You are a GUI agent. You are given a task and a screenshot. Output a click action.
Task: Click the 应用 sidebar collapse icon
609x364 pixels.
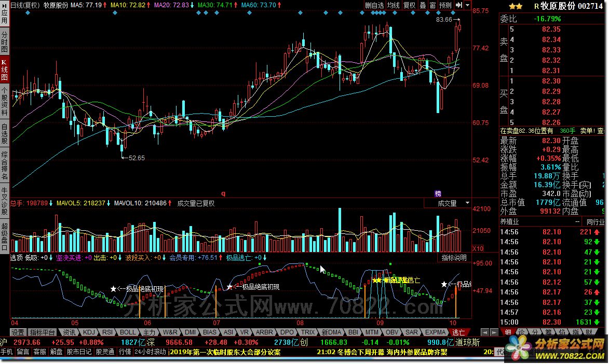tap(4, 15)
